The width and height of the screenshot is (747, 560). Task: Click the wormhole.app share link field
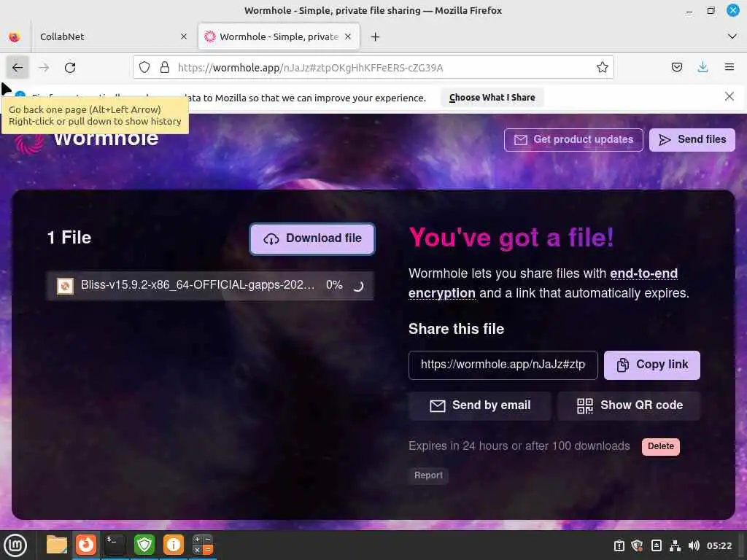click(x=503, y=365)
